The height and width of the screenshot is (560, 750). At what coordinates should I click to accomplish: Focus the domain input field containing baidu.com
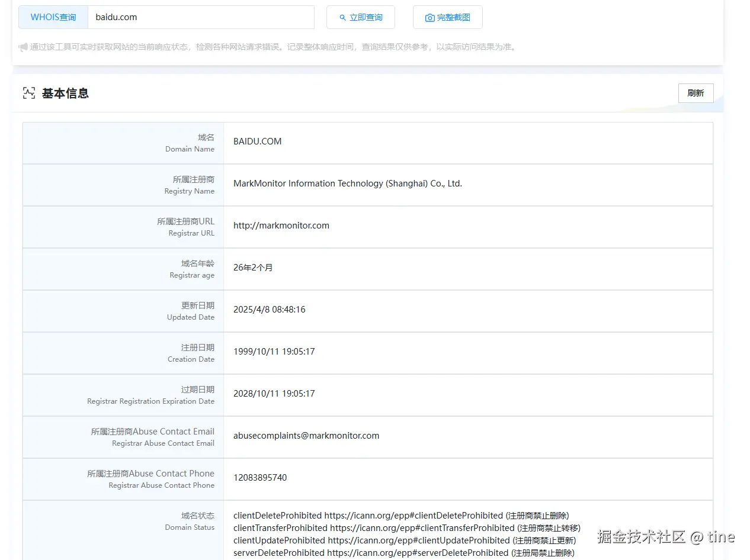click(x=201, y=17)
